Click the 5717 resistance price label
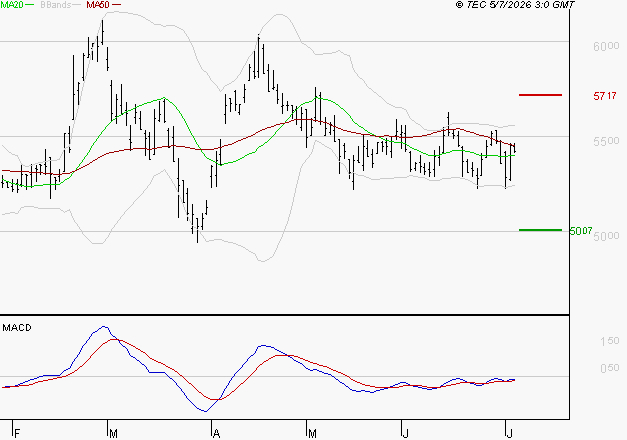The width and height of the screenshot is (627, 440). pos(605,96)
